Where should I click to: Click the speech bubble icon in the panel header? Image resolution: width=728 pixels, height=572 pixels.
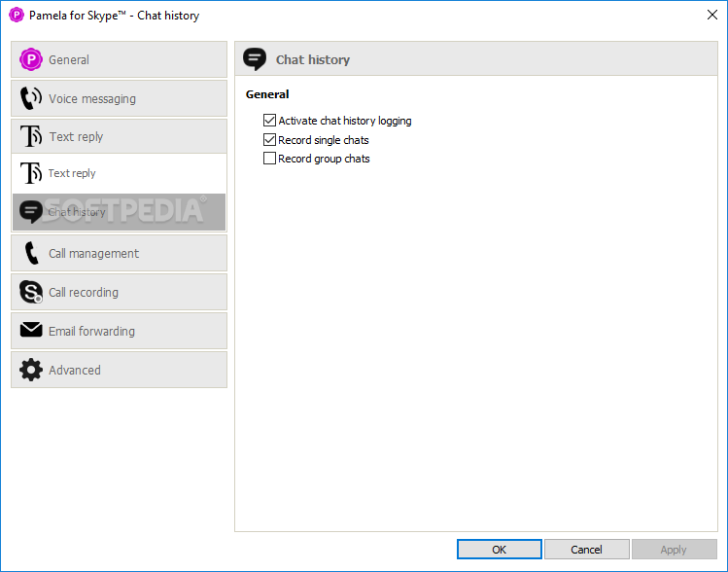point(255,59)
